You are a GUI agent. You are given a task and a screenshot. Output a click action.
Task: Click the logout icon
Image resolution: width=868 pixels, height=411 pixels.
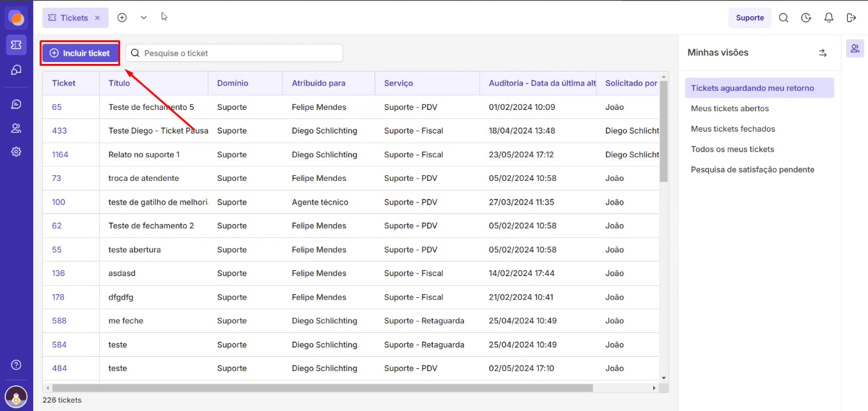[x=851, y=18]
